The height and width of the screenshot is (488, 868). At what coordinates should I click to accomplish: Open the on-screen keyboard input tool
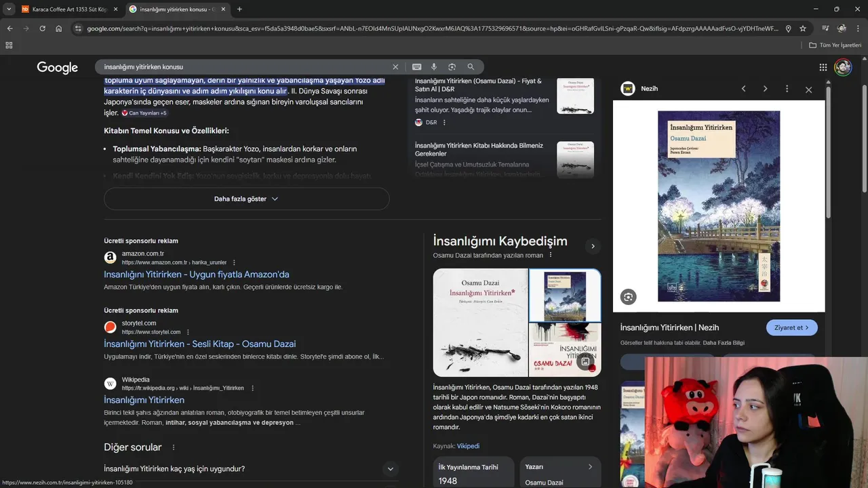416,66
